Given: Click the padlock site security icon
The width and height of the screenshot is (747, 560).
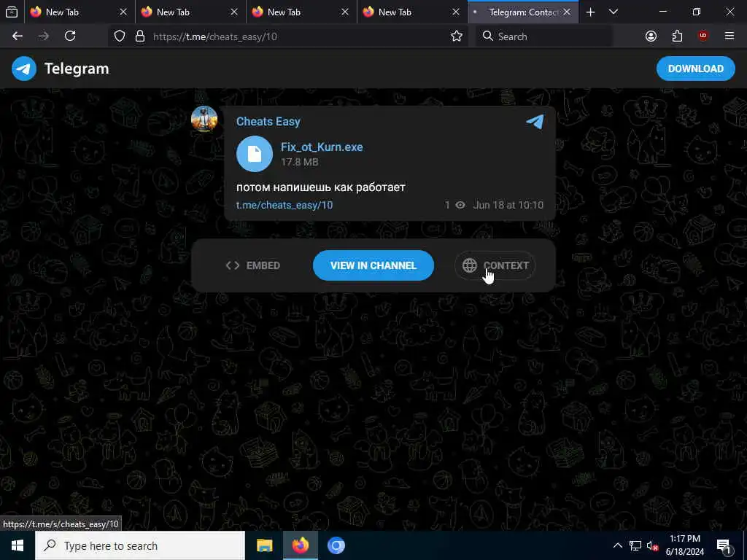Looking at the screenshot, I should [x=139, y=36].
